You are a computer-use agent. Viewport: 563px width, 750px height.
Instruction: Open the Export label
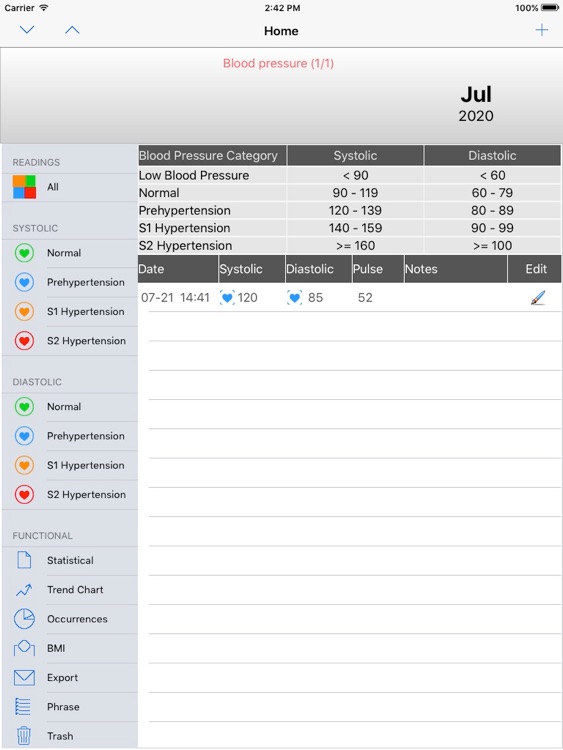click(62, 677)
